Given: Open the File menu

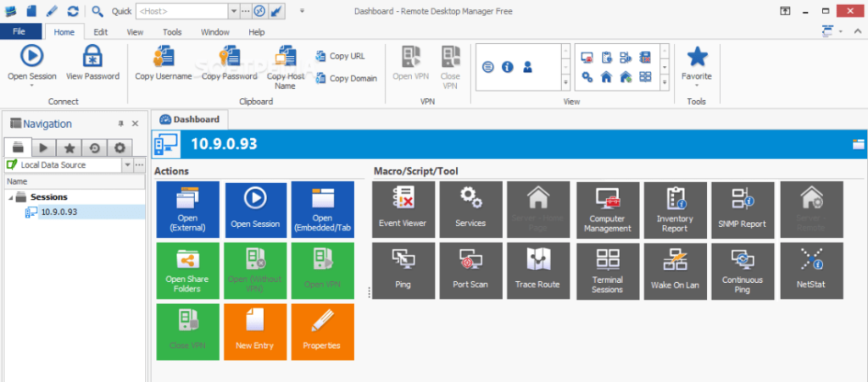Looking at the screenshot, I should click(20, 32).
